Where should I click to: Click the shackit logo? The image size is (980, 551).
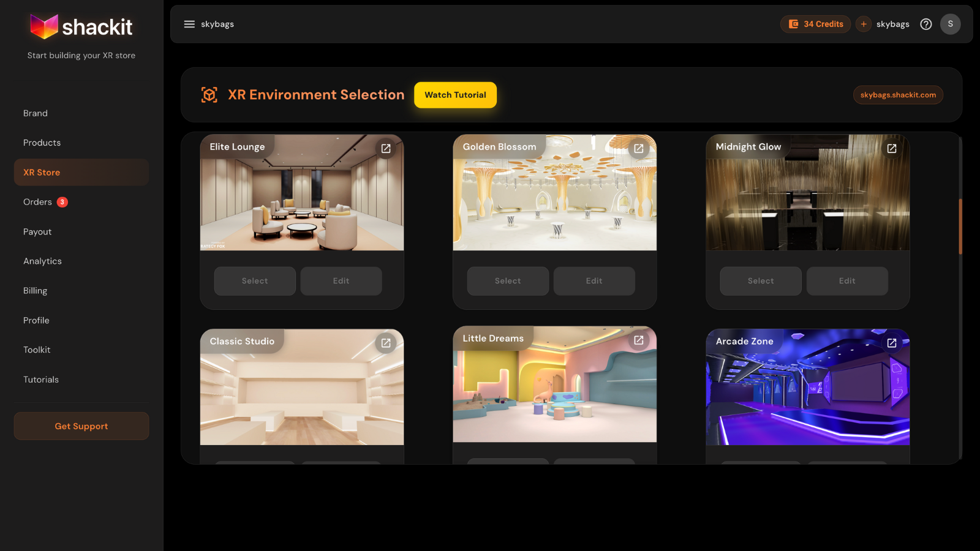[81, 26]
